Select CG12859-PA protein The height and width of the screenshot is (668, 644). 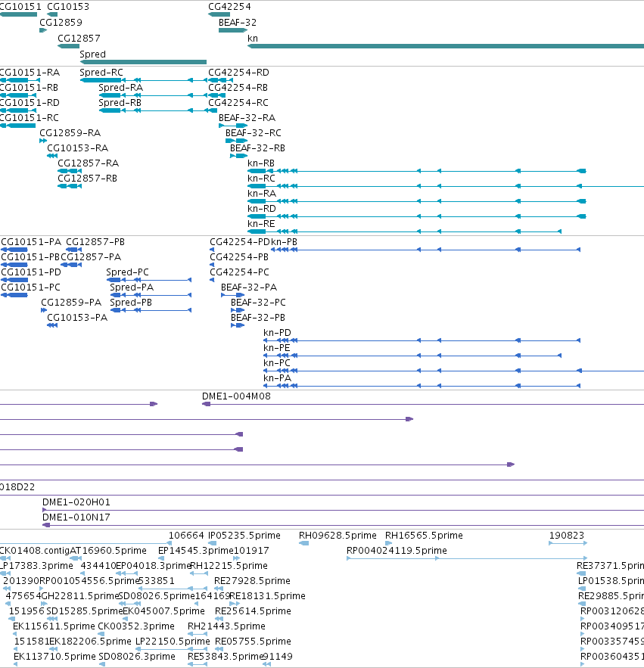(44, 310)
